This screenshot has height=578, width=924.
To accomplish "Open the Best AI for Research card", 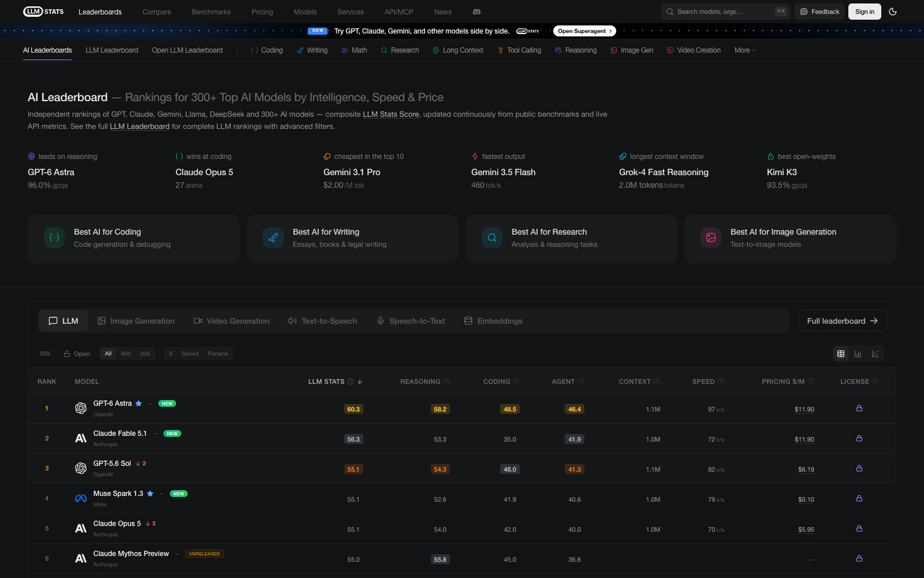I will click(571, 239).
